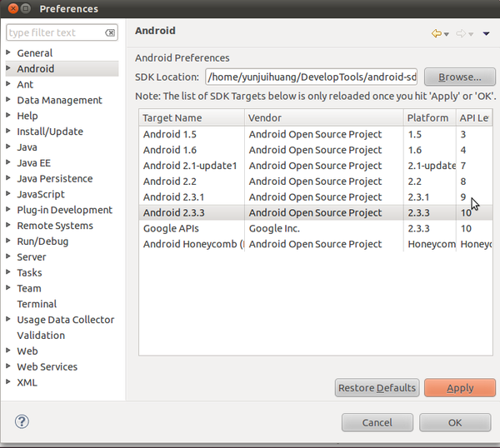This screenshot has width=500, height=448.
Task: Close the Preferences window
Action: tap(13, 8)
